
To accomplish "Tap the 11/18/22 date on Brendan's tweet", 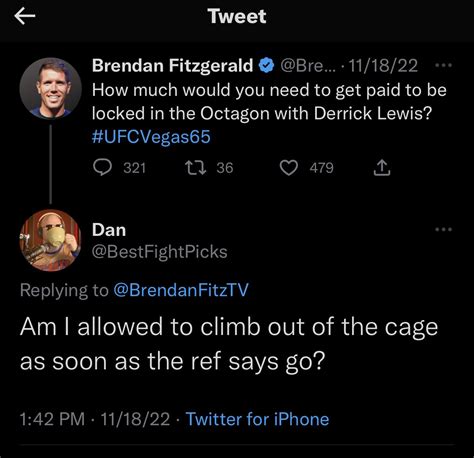I will coord(383,65).
